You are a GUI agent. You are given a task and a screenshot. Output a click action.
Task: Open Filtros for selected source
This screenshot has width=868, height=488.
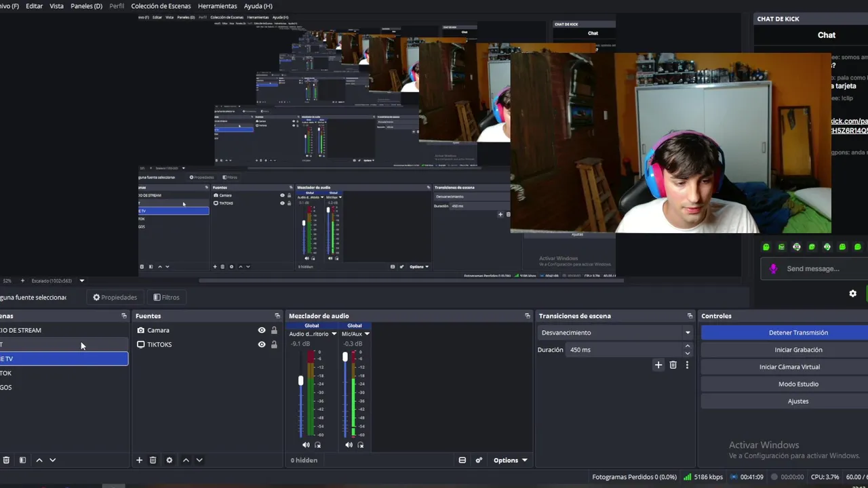point(166,298)
